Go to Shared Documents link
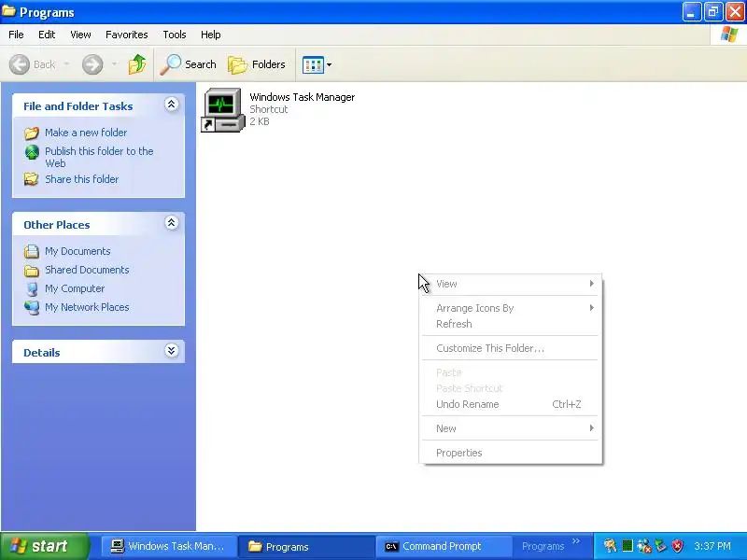747x560 pixels. click(x=87, y=270)
